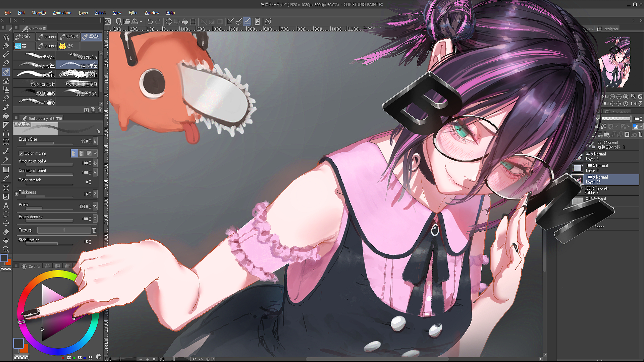The height and width of the screenshot is (362, 644).
Task: Expand the Thickness property plus sign
Action: pyautogui.click(x=16, y=194)
